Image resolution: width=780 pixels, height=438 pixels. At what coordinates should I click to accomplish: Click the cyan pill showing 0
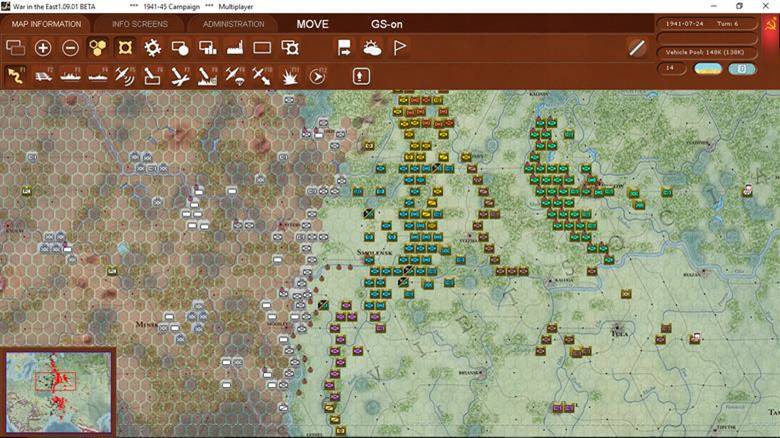point(742,69)
